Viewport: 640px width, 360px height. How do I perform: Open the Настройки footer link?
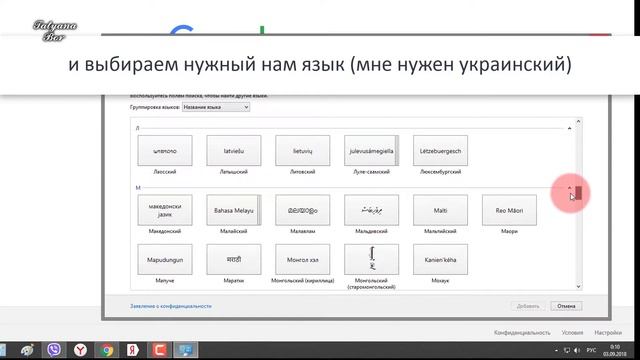coord(608,333)
